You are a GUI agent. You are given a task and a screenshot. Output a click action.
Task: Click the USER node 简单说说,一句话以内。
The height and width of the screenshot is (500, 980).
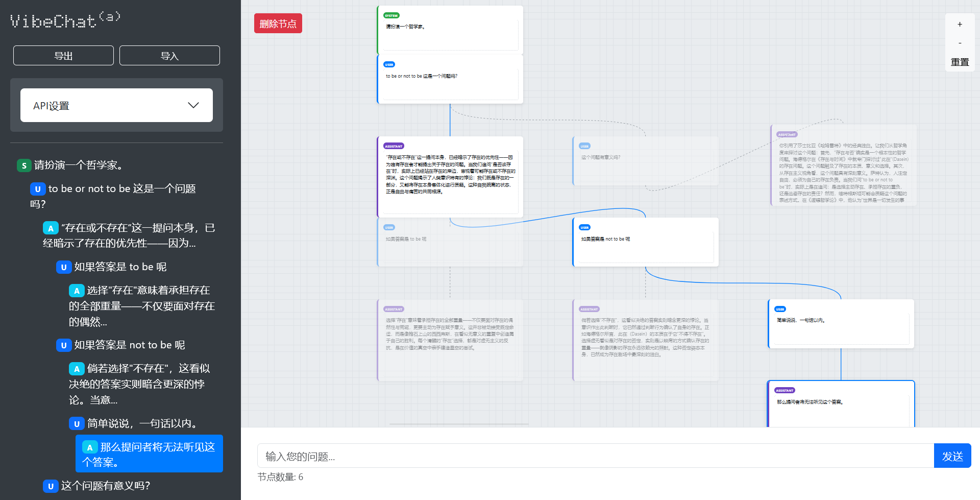point(841,324)
